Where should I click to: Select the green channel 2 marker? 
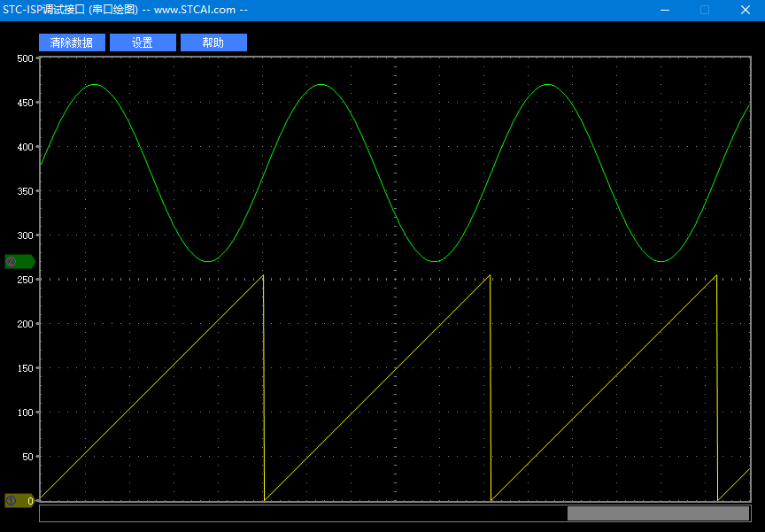pyautogui.click(x=19, y=261)
